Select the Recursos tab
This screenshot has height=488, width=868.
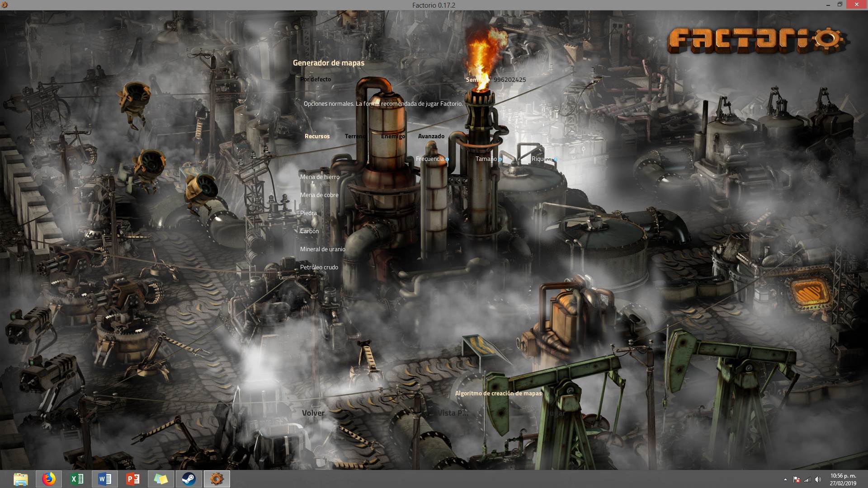[317, 136]
